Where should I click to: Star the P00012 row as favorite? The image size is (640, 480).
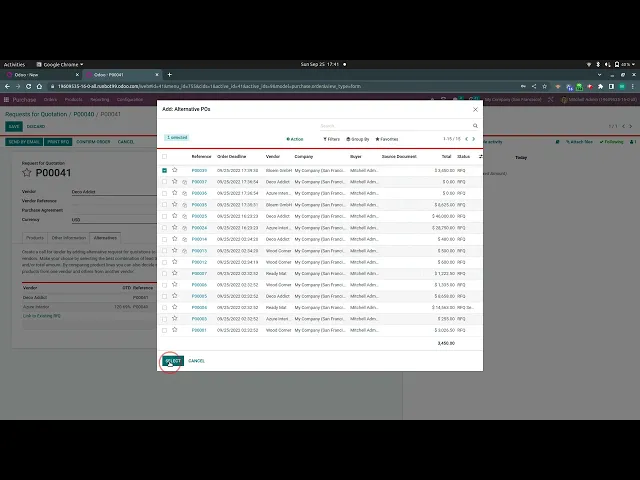click(x=175, y=262)
